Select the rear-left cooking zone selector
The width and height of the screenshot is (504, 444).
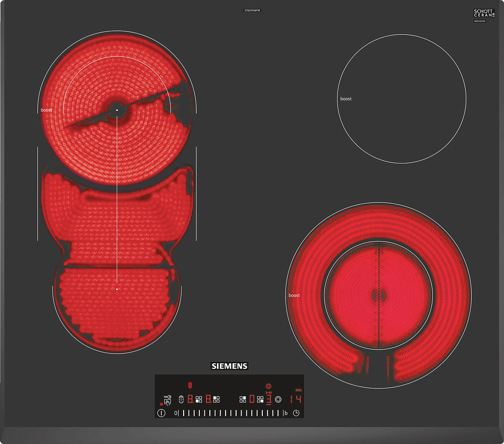click(x=216, y=399)
